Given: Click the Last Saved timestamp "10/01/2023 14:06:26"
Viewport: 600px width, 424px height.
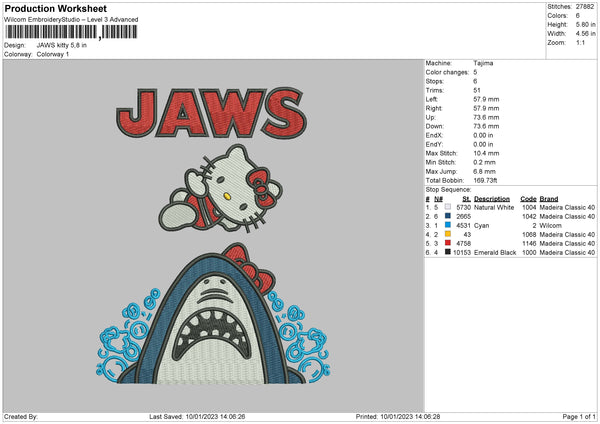Looking at the screenshot, I should [x=215, y=416].
